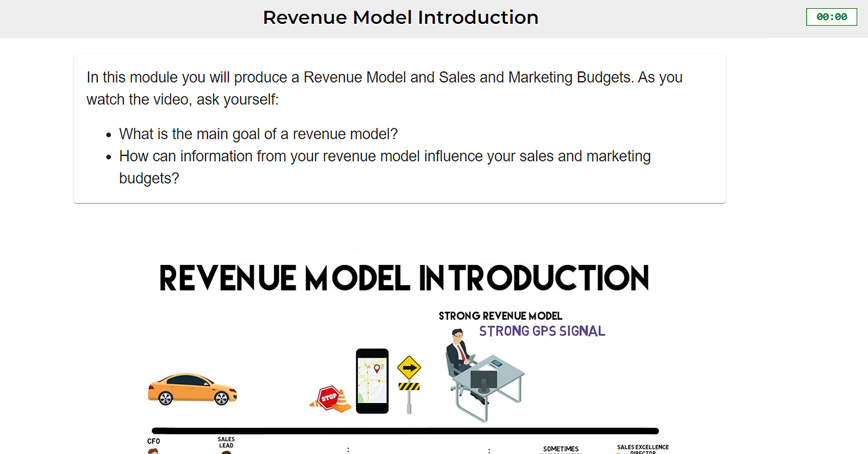
Task: Click the 00:00 timer display
Action: pyautogui.click(x=832, y=17)
